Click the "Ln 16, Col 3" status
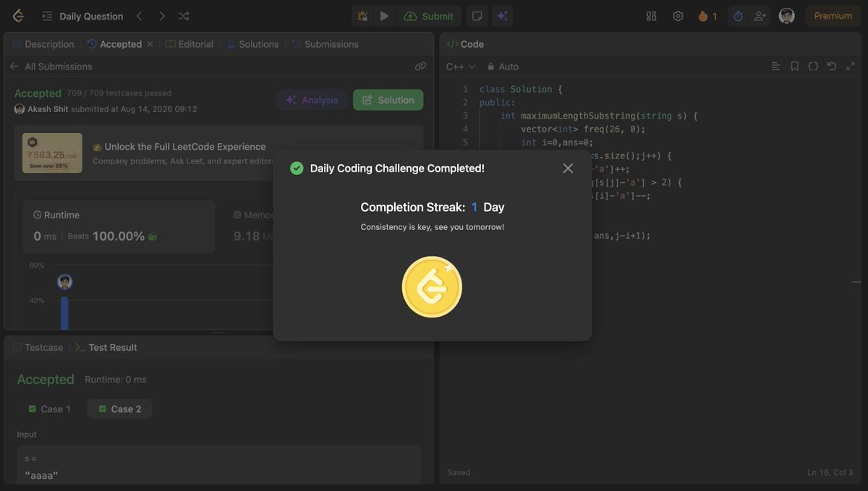Viewport: 868px width, 491px height. [x=832, y=472]
